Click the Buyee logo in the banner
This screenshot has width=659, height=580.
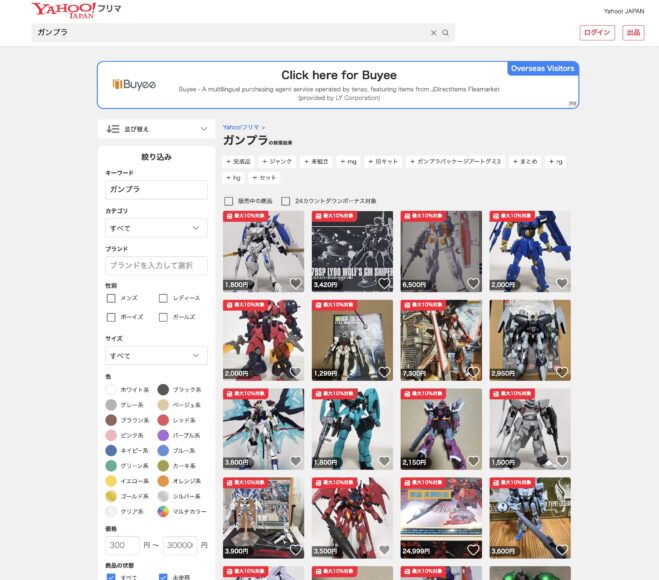134,84
